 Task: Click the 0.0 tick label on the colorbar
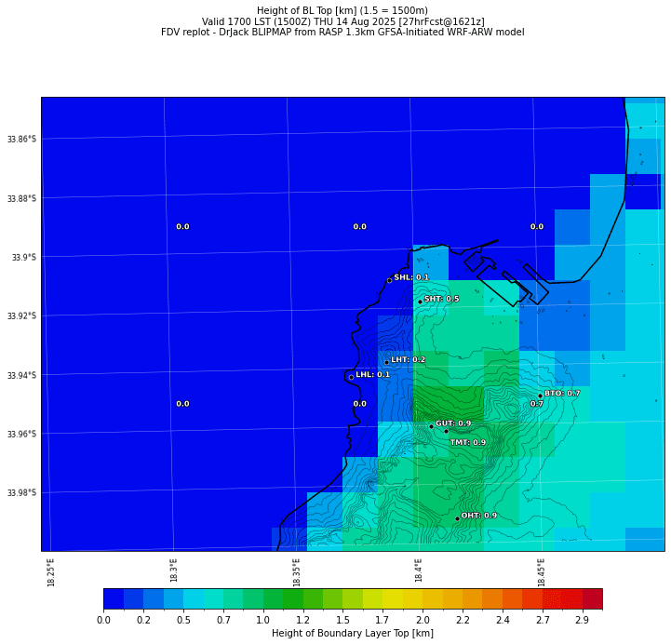pyautogui.click(x=103, y=620)
